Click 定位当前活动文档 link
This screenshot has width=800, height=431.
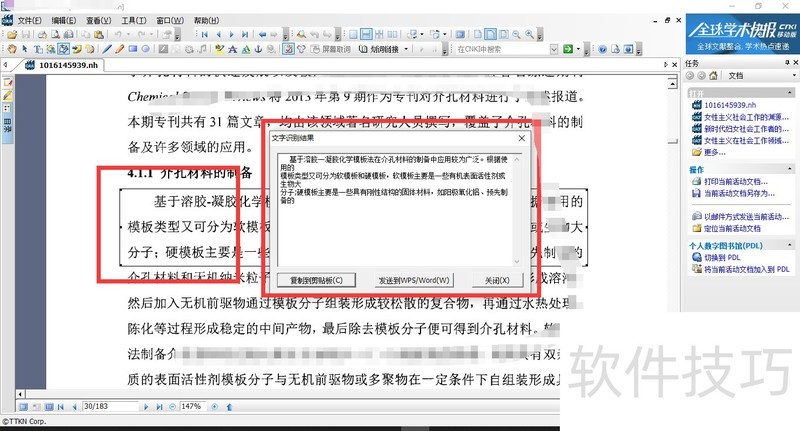tap(732, 229)
